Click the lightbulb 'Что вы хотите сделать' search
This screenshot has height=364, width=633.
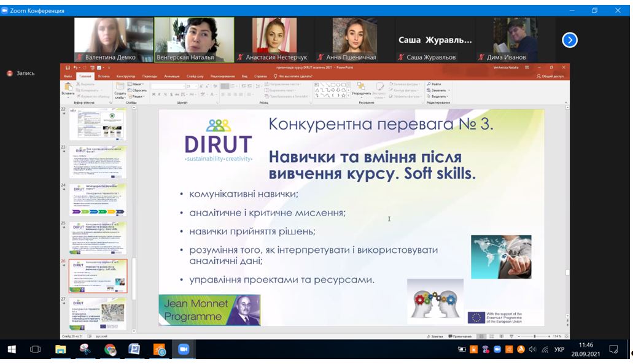(x=293, y=76)
